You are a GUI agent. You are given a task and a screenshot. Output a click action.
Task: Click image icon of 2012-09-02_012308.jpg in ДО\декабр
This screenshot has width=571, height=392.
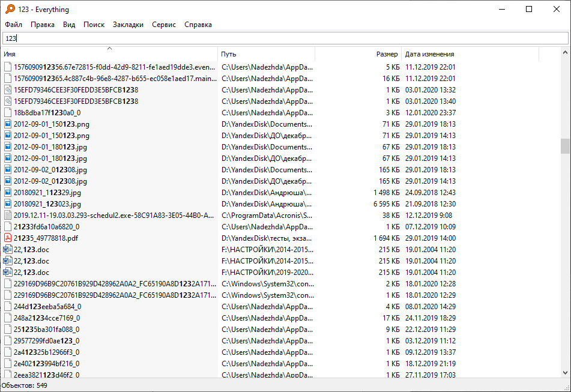pyautogui.click(x=8, y=181)
